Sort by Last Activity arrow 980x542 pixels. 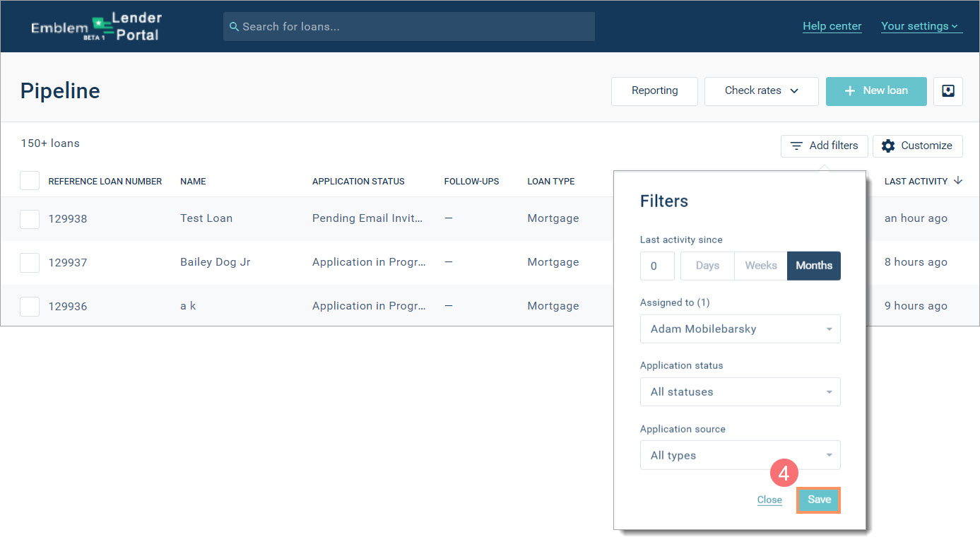(x=958, y=181)
